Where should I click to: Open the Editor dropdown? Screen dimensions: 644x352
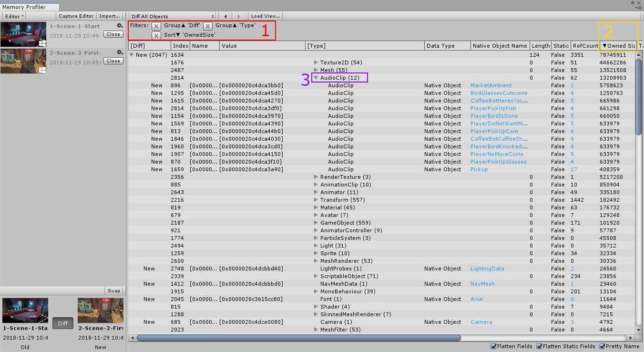click(13, 16)
